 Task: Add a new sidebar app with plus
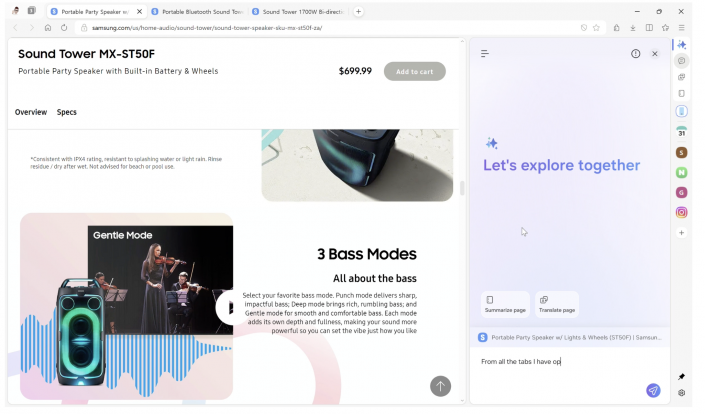(x=681, y=232)
